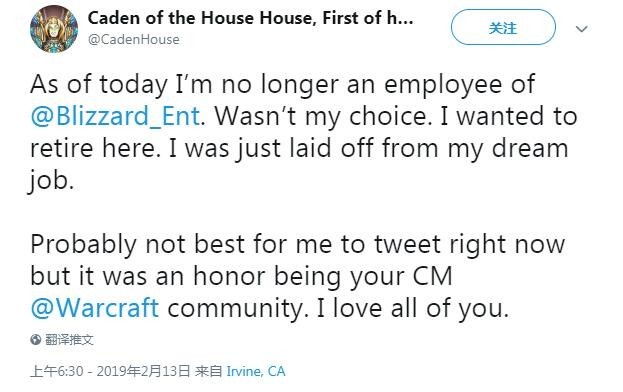This screenshot has height=392, width=623.
Task: Click the line 'but it was an honor being your CM'
Action: coord(242,276)
